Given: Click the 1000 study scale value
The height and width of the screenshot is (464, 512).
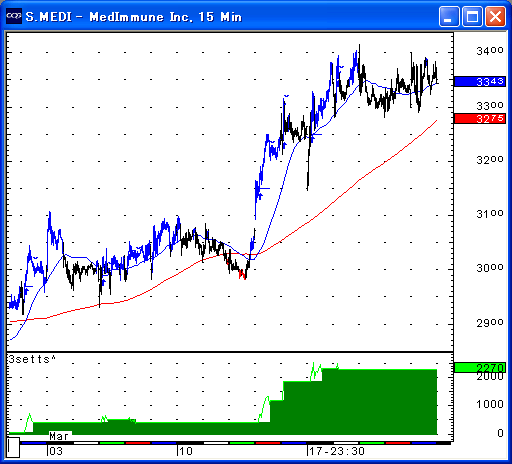Looking at the screenshot, I should (x=490, y=404).
